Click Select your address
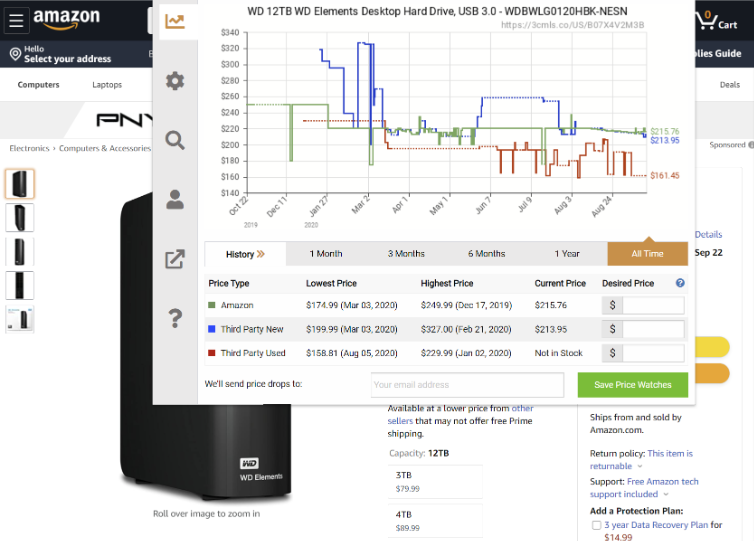The image size is (754, 541). pyautogui.click(x=67, y=59)
